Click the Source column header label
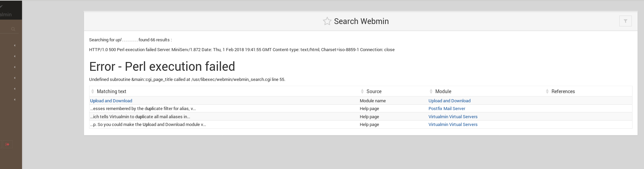Screen dimensions: 644x169 (374, 91)
